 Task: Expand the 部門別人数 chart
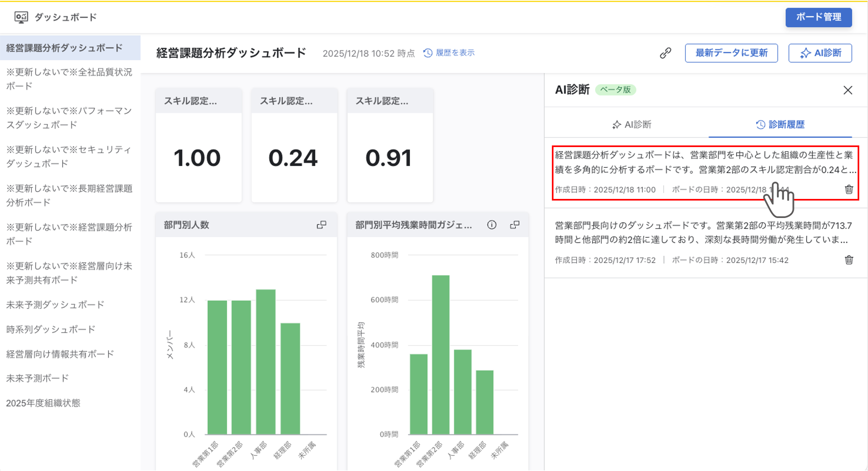[x=321, y=225]
